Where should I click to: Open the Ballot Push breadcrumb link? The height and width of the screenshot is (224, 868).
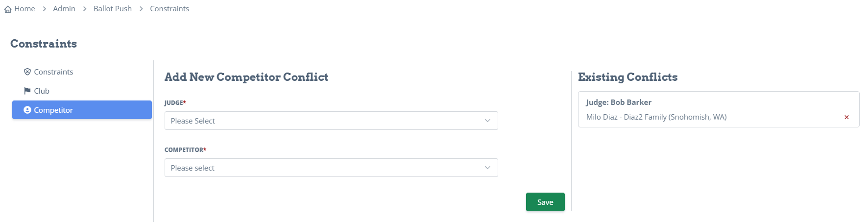point(113,9)
